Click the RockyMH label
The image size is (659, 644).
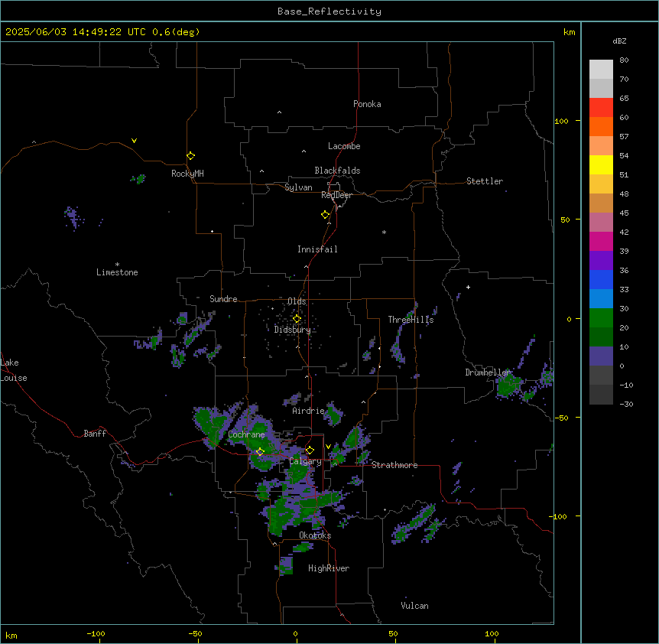187,174
